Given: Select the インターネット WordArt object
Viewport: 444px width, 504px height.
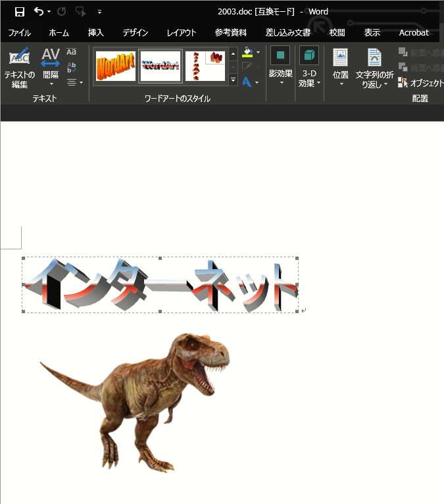Looking at the screenshot, I should click(160, 285).
